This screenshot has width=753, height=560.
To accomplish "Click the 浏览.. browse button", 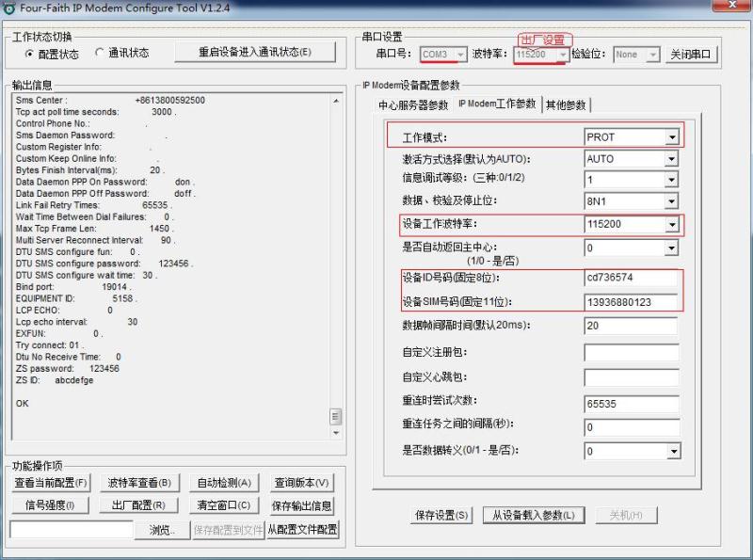I will point(162,530).
